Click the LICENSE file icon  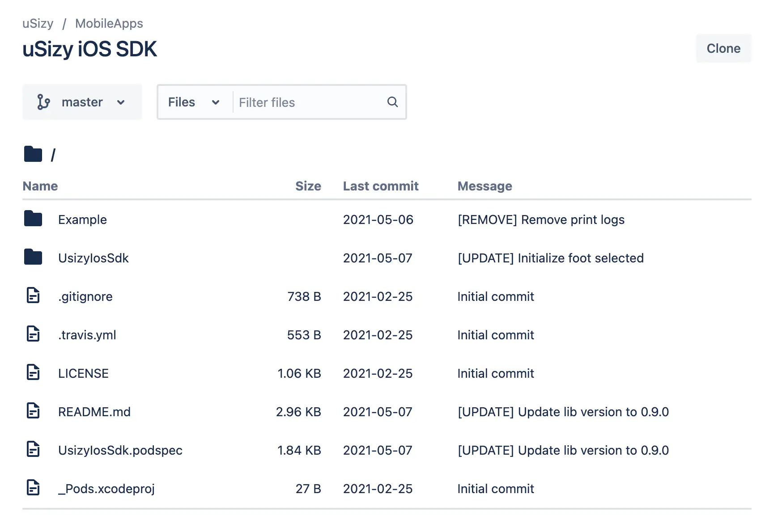[33, 373]
